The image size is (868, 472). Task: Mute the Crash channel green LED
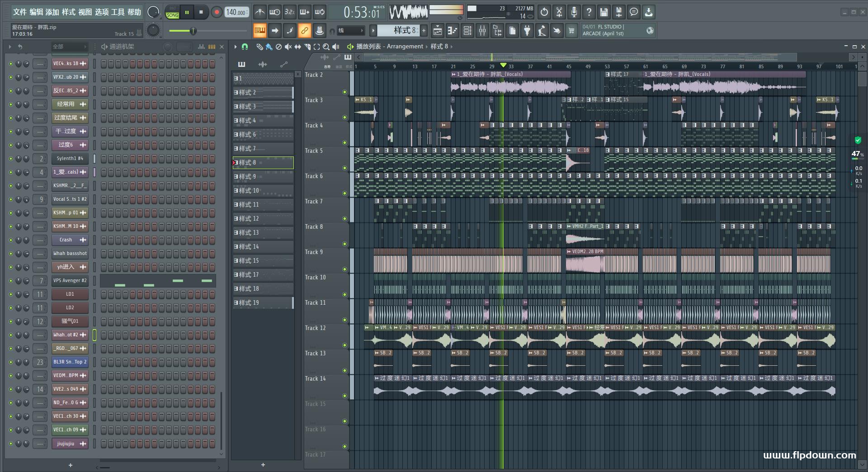click(11, 240)
